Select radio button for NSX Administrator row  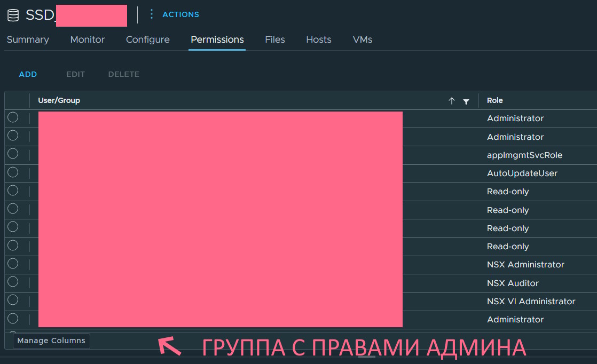pos(13,264)
